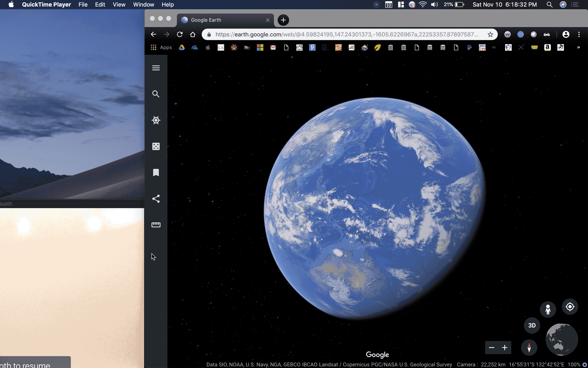Image resolution: width=588 pixels, height=368 pixels.
Task: Click the Wi-Fi status icon
Action: 423,5
